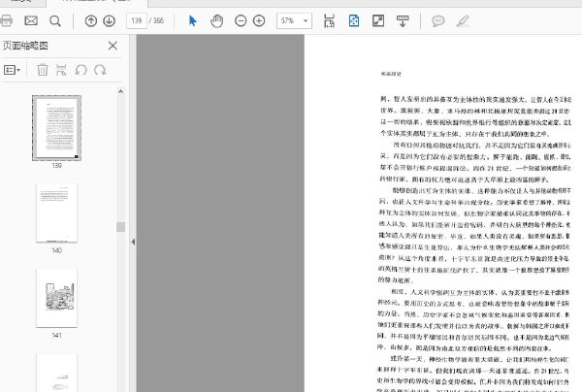Go to next page arrow
Screen dimensions: 582x392
(109, 20)
